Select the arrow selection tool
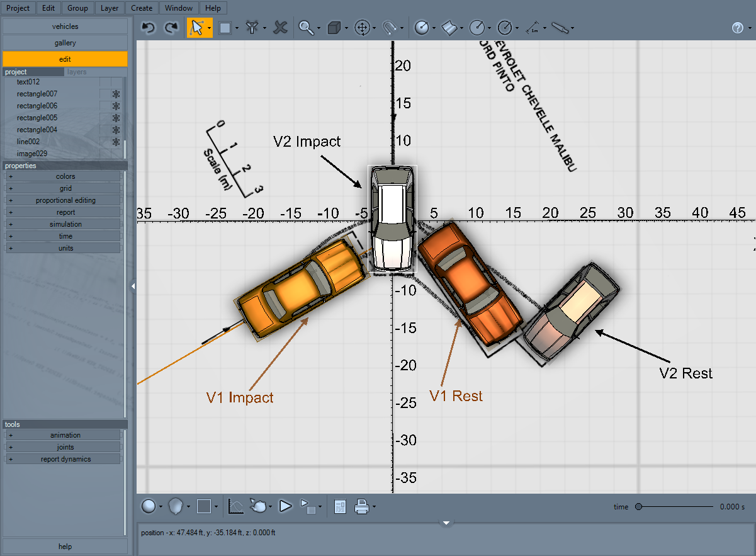This screenshot has width=756, height=556. [198, 27]
